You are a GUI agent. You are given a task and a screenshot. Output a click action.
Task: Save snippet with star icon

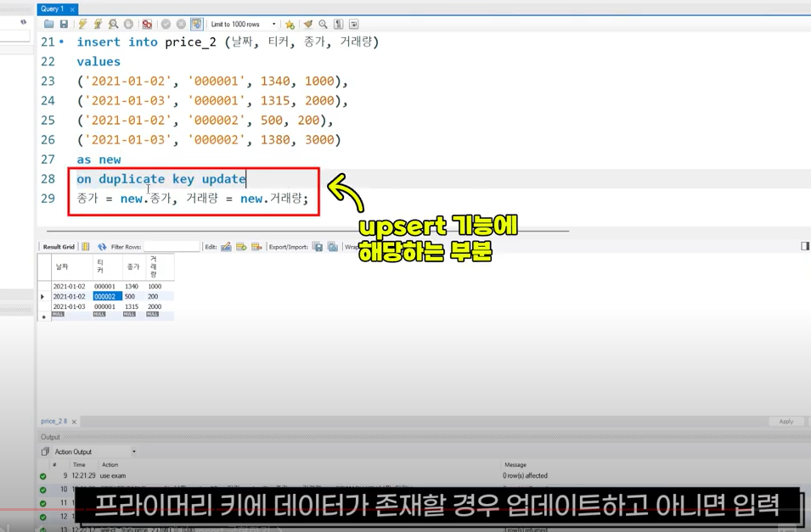pyautogui.click(x=290, y=24)
